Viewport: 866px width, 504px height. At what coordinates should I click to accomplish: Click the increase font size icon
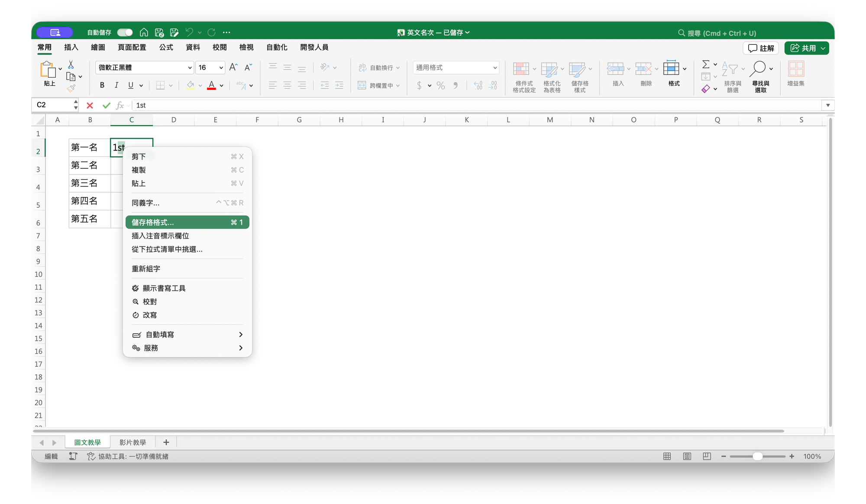point(233,68)
